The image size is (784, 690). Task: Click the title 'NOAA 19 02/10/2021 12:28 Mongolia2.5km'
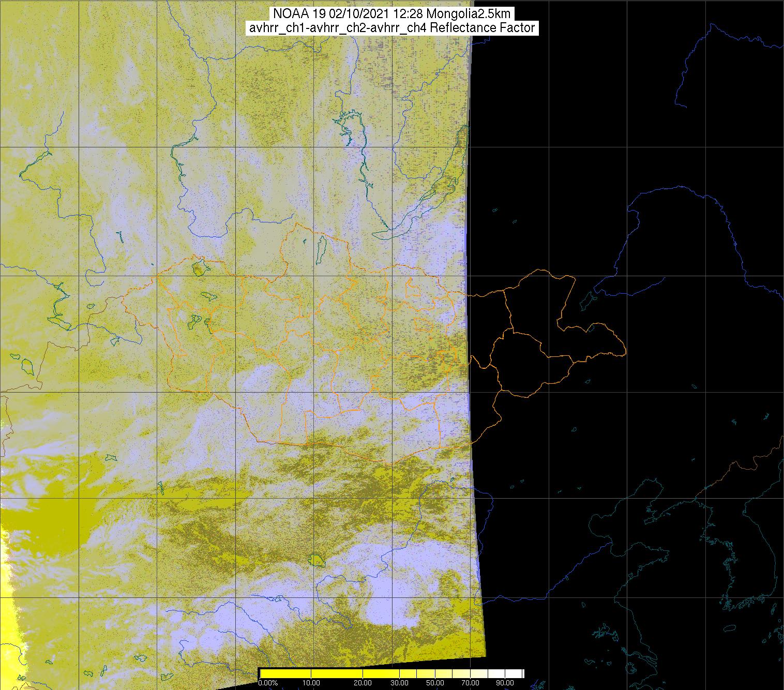[x=392, y=14]
